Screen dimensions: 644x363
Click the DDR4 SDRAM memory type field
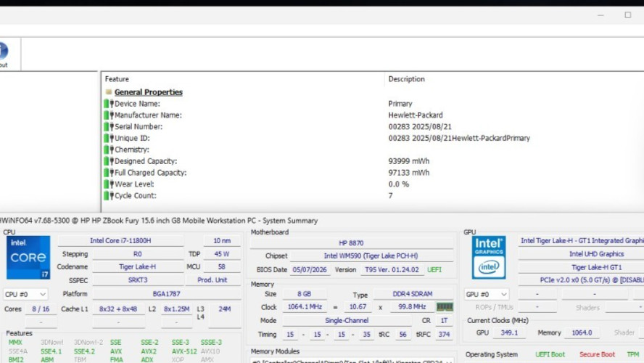(x=413, y=294)
